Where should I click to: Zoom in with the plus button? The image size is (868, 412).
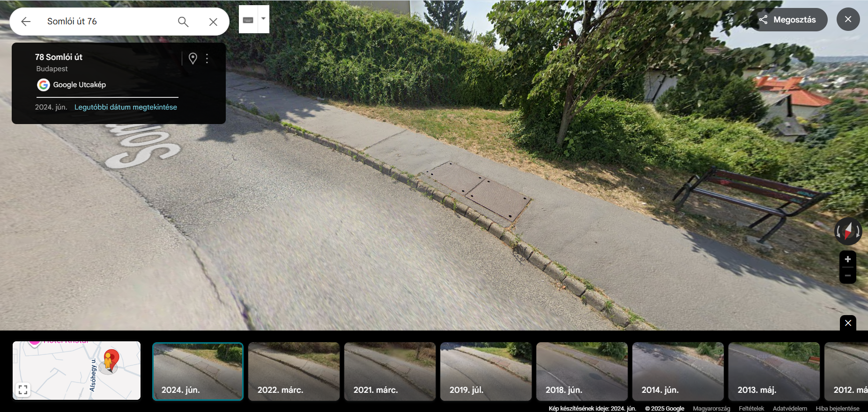tap(847, 259)
